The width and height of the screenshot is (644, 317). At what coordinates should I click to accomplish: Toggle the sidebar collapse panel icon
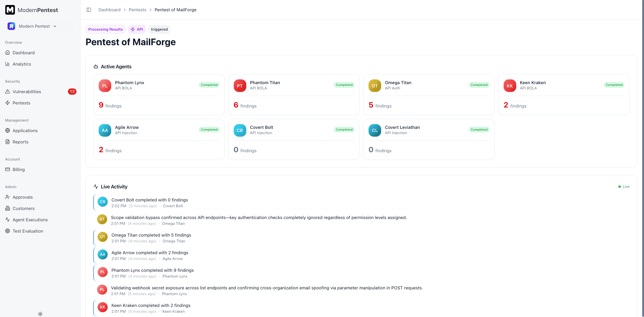(89, 10)
